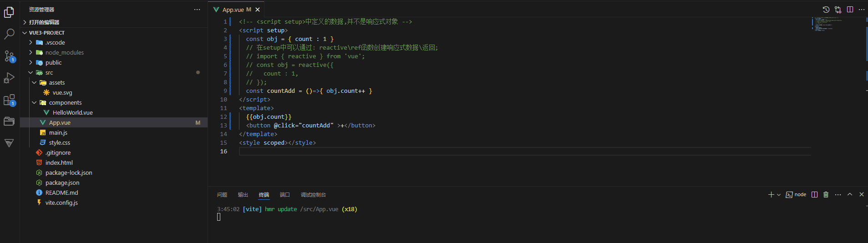Click the terminal input cursor
This screenshot has width=868, height=243.
[x=218, y=217]
